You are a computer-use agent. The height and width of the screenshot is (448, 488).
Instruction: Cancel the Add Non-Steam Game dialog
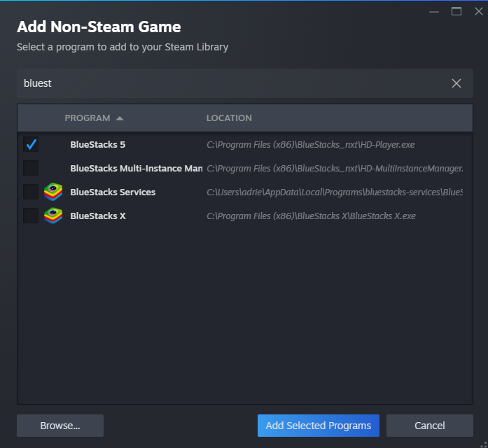[x=430, y=426]
